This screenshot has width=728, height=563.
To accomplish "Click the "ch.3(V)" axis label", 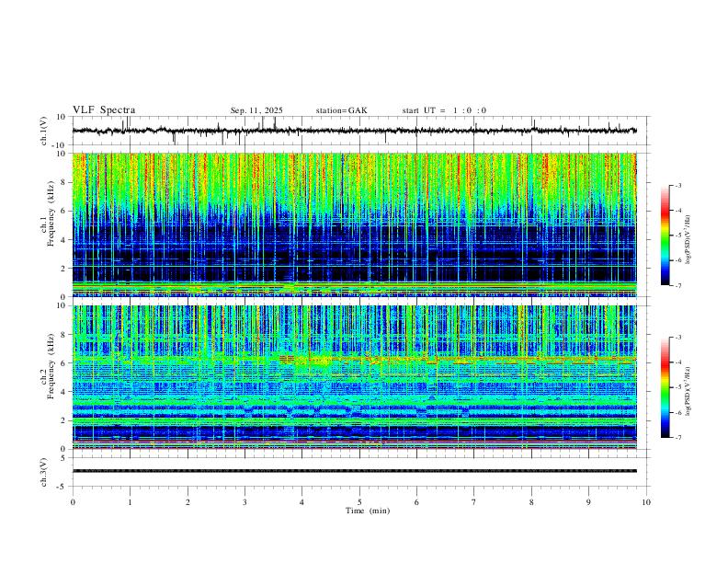I will click(44, 472).
